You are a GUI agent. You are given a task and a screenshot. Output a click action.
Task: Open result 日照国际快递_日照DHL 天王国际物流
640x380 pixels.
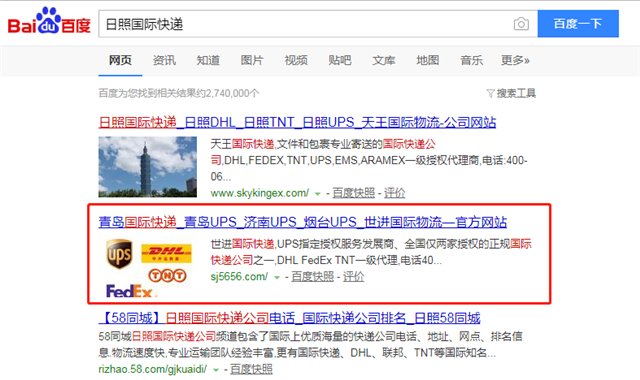coord(297,122)
